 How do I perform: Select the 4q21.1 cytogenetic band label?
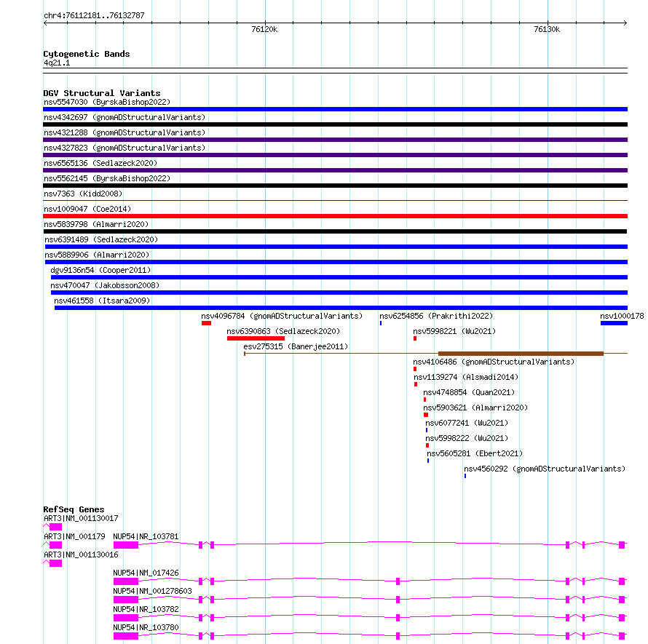[x=57, y=63]
